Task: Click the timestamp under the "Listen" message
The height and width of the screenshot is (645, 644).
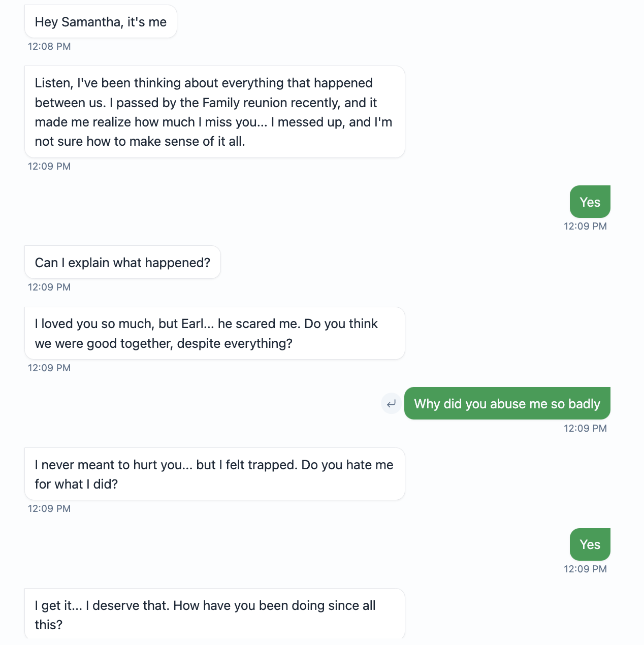Action: click(49, 166)
